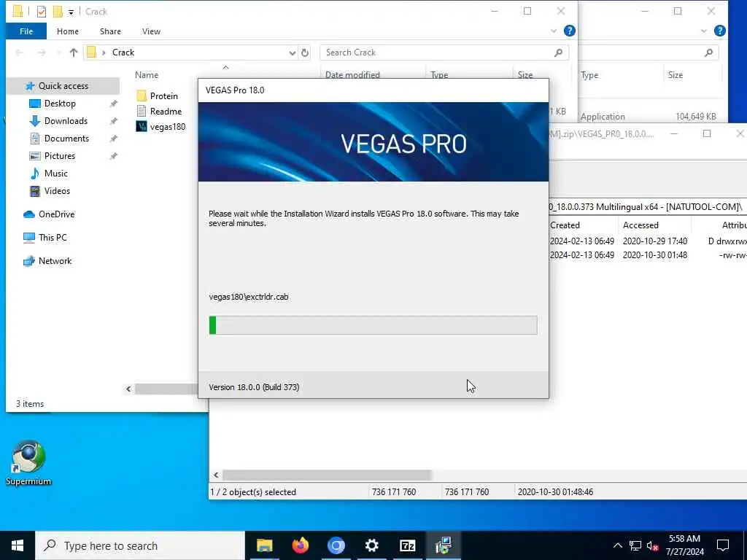
Task: Open the Share ribbon tab
Action: [110, 31]
